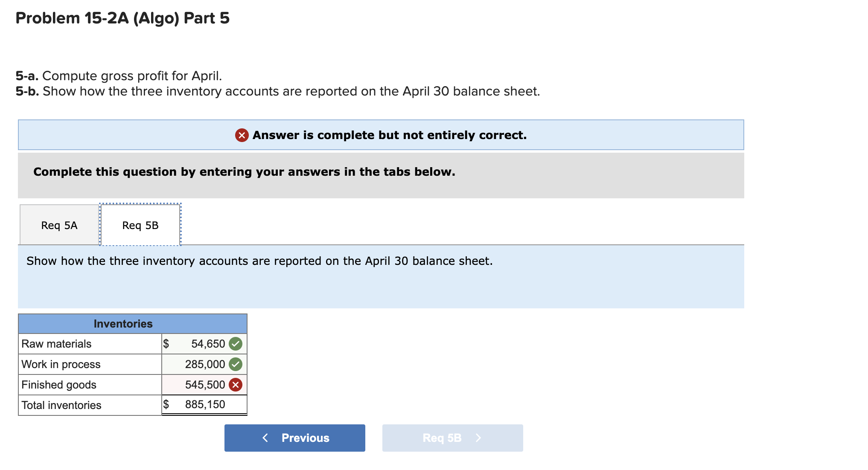Click the Finished goods row label
This screenshot has height=470, width=868.
[x=59, y=385]
